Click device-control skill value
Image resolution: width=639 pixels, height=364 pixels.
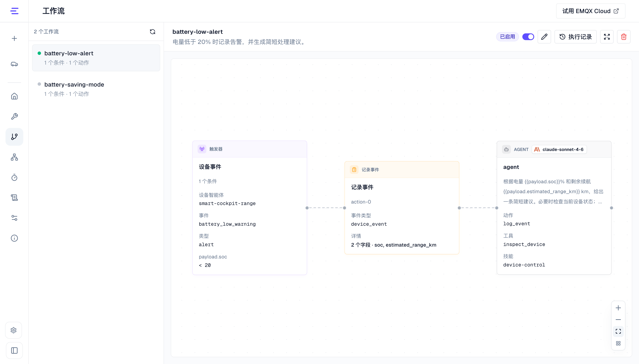click(524, 265)
